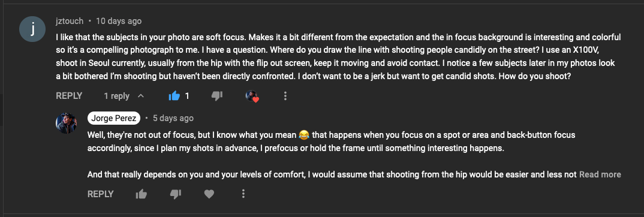Click the like count on jztouch's comment
Viewport: 644px width, 217px height.
187,96
